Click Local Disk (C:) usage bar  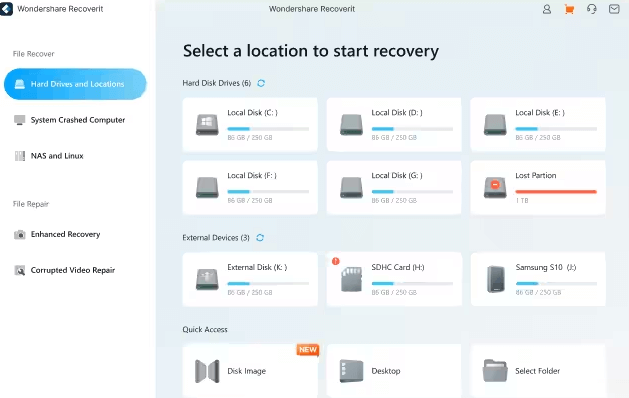pos(268,129)
